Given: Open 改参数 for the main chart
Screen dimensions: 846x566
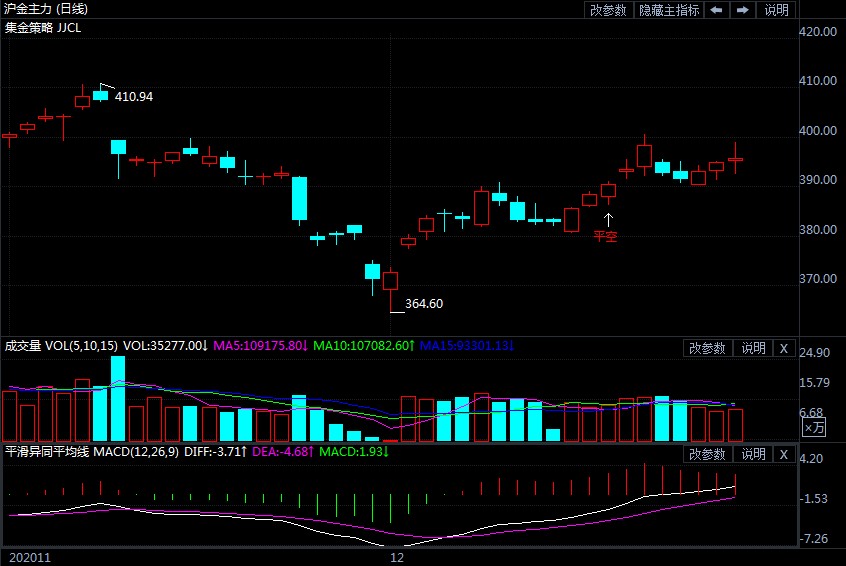Looking at the screenshot, I should pyautogui.click(x=608, y=10).
